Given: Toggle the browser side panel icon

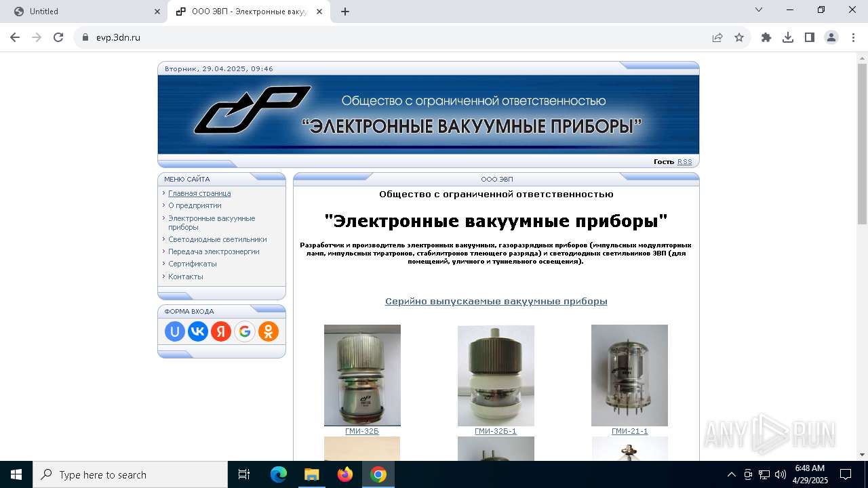Looking at the screenshot, I should 810,37.
